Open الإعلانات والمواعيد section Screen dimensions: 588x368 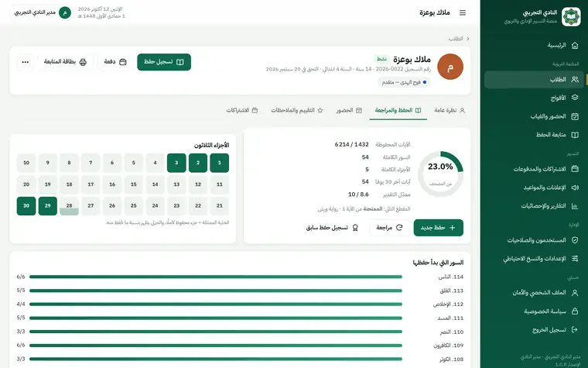[x=534, y=187]
